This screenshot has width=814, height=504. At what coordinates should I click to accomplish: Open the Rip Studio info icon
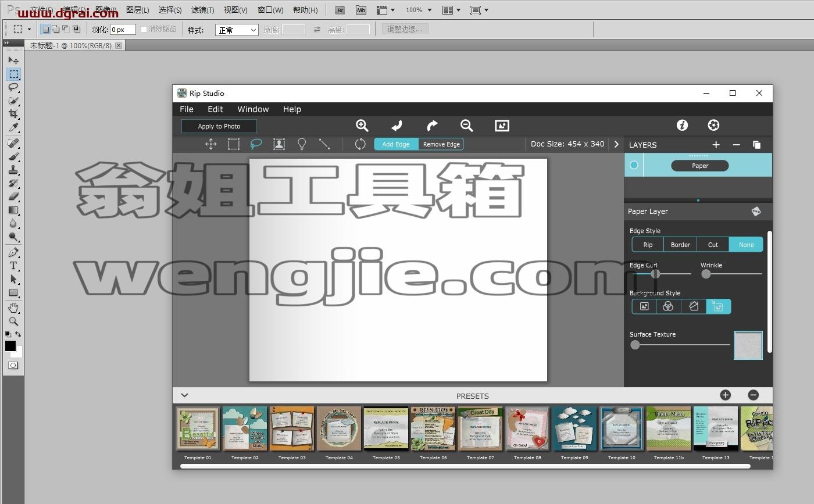(682, 125)
